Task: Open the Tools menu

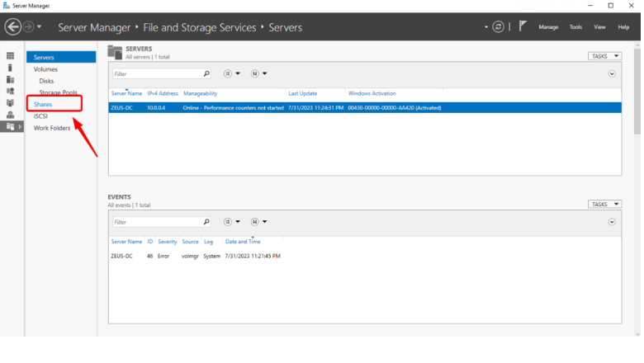Action: pyautogui.click(x=575, y=27)
